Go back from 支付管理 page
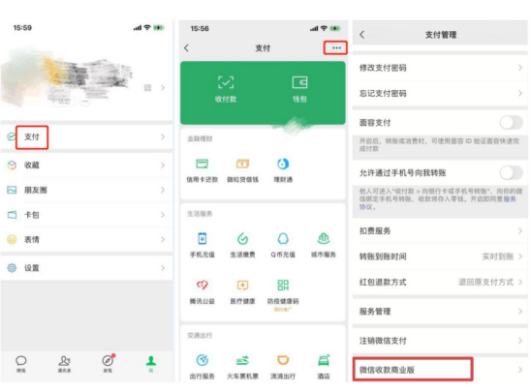 pos(362,35)
